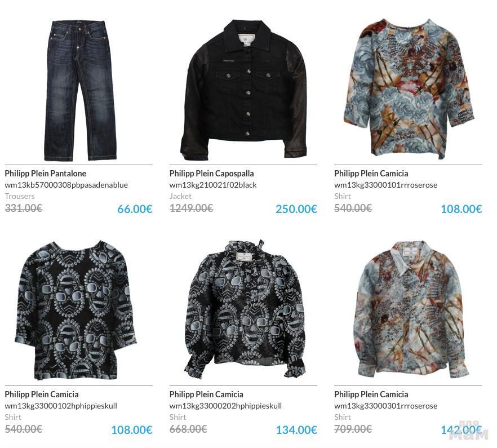The image size is (497, 448).
Task: View the rose print short-sleeve shirt image
Action: point(409,88)
